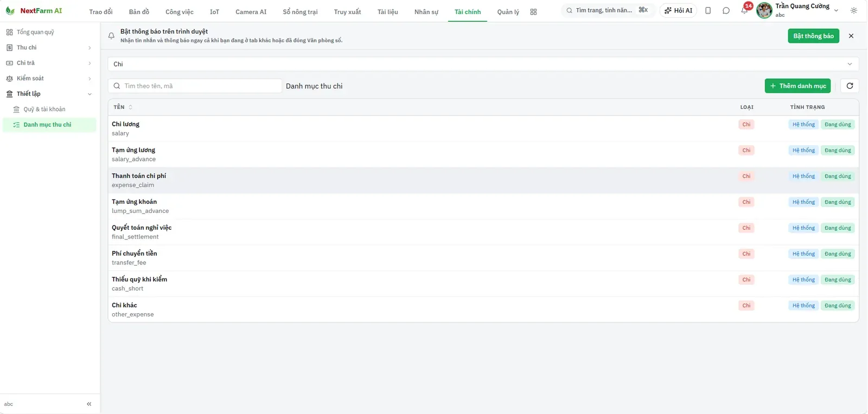Click Đang dùng status in Tạm ứng khoán row
The image size is (868, 414).
838,202
